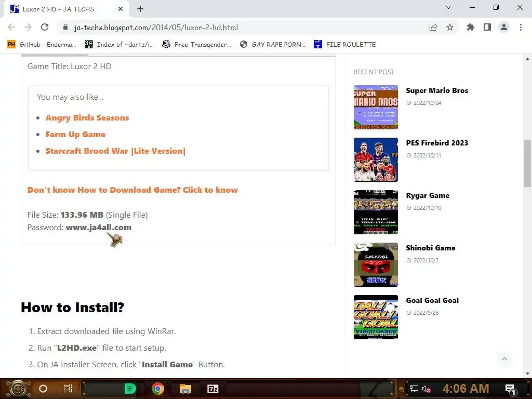
Task: Open the Shinobi Game thumbnail
Action: (x=376, y=264)
